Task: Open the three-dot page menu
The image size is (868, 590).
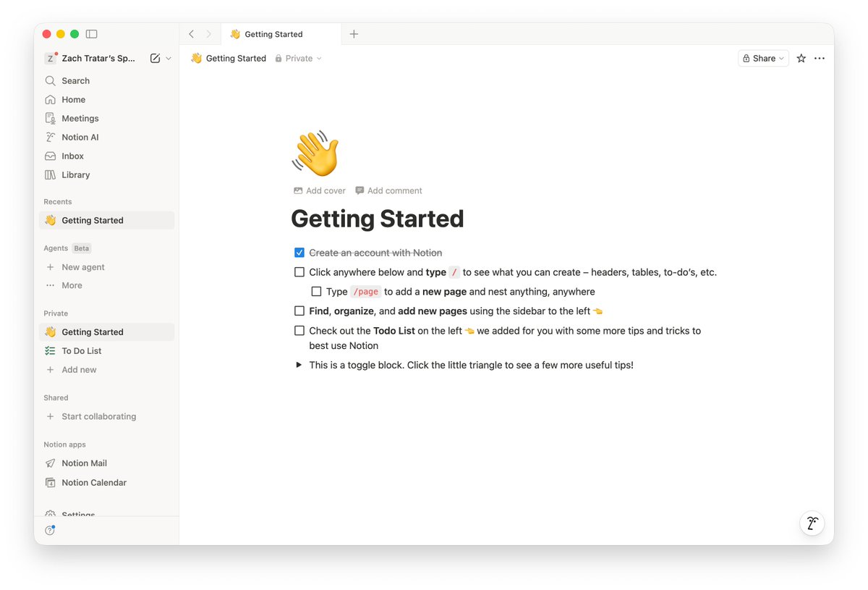Action: tap(820, 59)
